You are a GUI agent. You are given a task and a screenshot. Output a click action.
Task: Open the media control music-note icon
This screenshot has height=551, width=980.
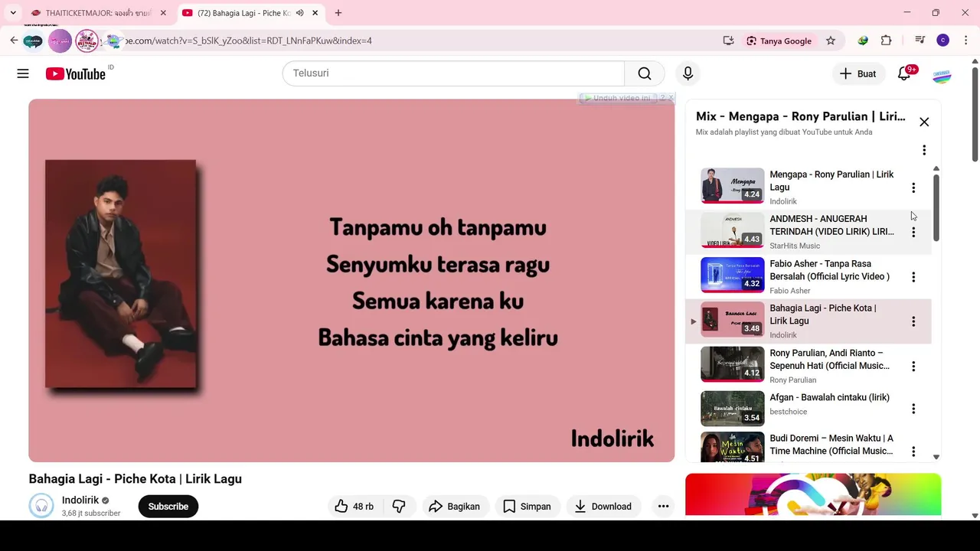click(920, 41)
